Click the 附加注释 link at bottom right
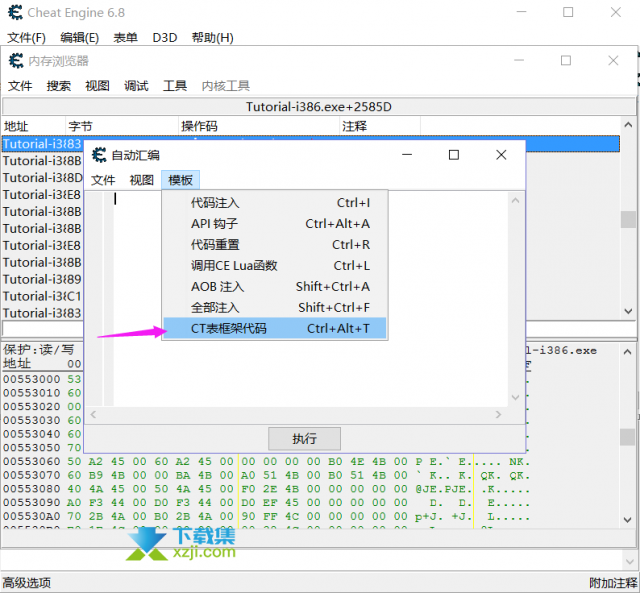The height and width of the screenshot is (593, 640). coord(613,583)
